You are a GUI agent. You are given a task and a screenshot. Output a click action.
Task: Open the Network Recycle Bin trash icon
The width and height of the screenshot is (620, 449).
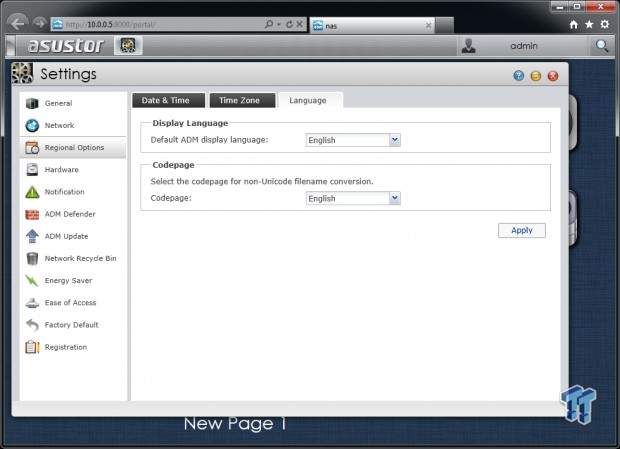tap(32, 258)
